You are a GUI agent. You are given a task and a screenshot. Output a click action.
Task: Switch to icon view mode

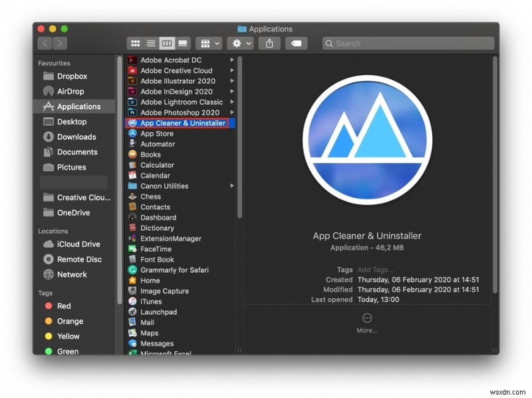(135, 43)
